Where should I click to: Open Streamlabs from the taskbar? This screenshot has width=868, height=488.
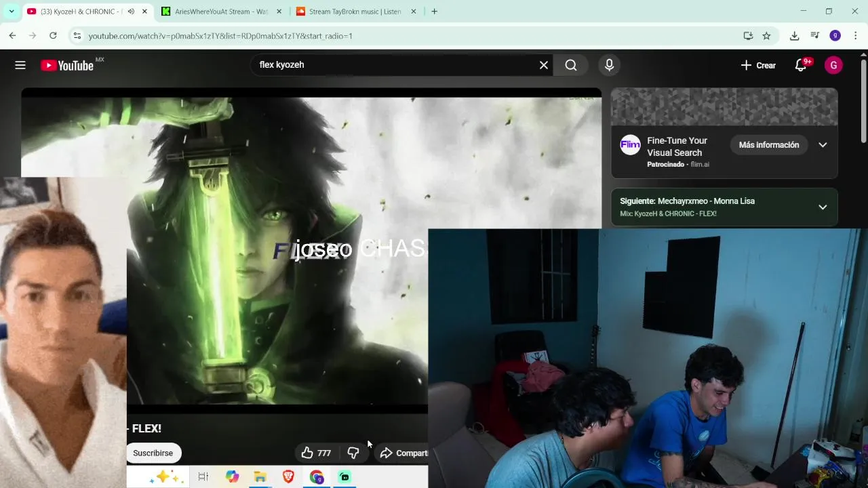click(x=344, y=476)
